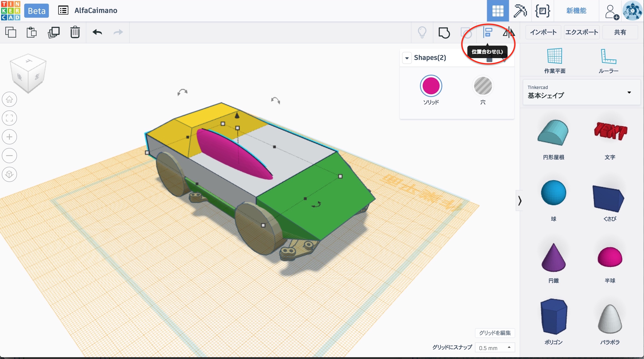
Task: Switch to the 3D design grid view tab
Action: pyautogui.click(x=498, y=11)
